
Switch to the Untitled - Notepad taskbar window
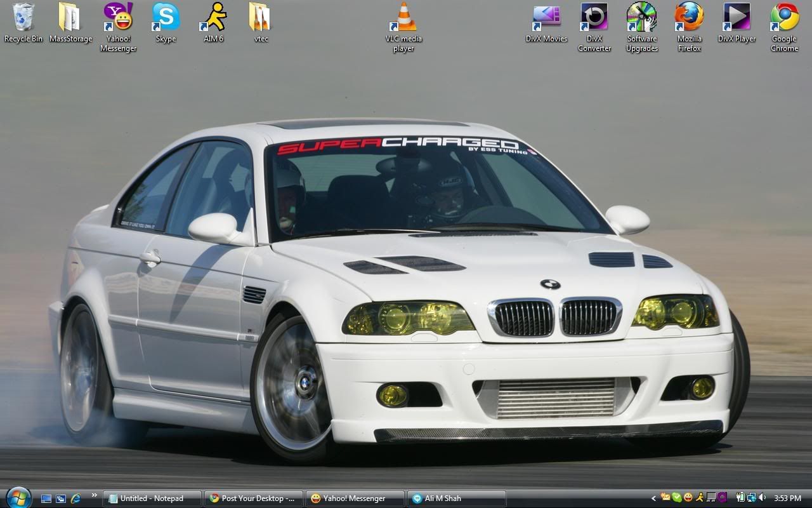(152, 498)
